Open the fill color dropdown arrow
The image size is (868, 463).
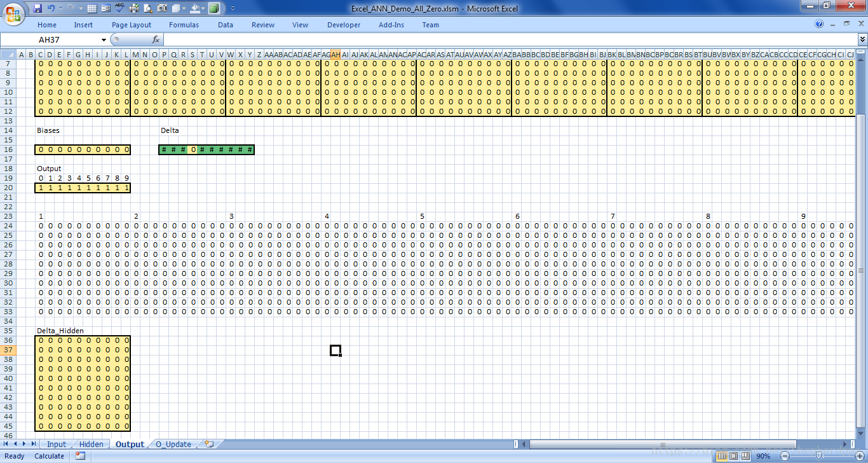[204, 8]
